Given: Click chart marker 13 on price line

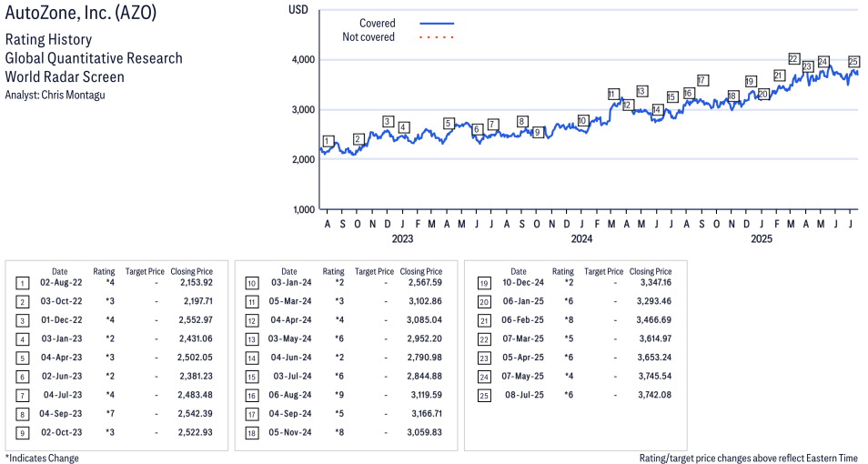Looking at the screenshot, I should click(x=641, y=91).
